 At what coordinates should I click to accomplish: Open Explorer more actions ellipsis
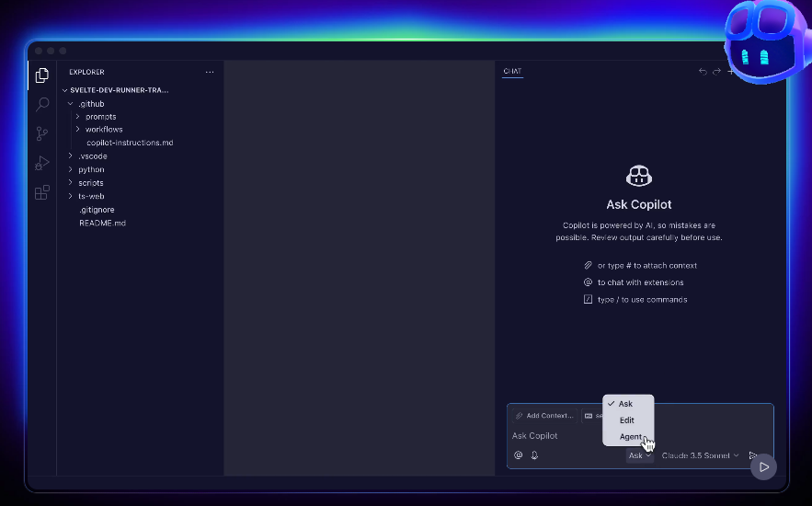pos(210,72)
